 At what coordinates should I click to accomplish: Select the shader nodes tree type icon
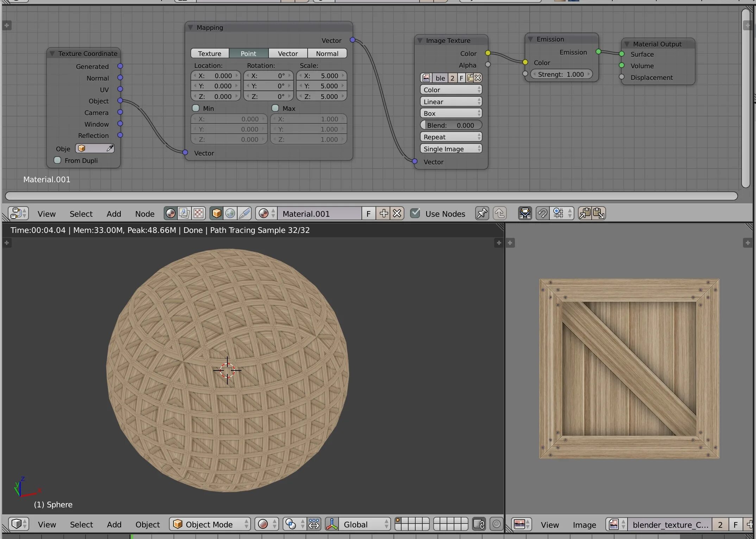coord(171,213)
